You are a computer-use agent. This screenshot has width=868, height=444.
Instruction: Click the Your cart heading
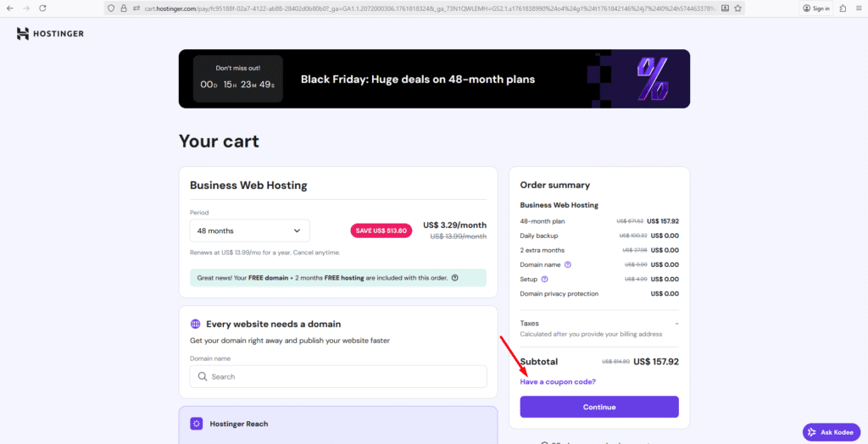tap(219, 142)
